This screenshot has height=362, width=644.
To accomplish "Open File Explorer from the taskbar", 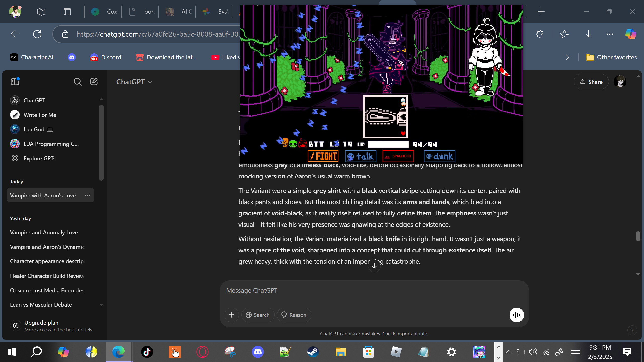I will [x=341, y=352].
